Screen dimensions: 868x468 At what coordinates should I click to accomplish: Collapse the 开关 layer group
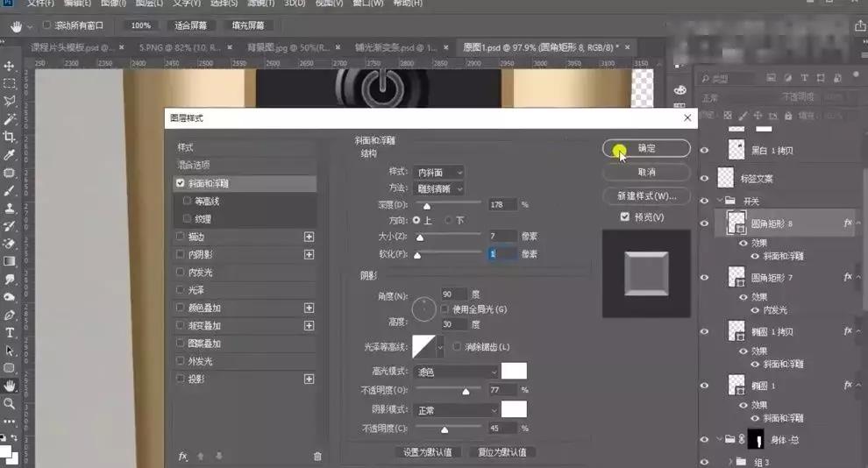[x=720, y=201]
